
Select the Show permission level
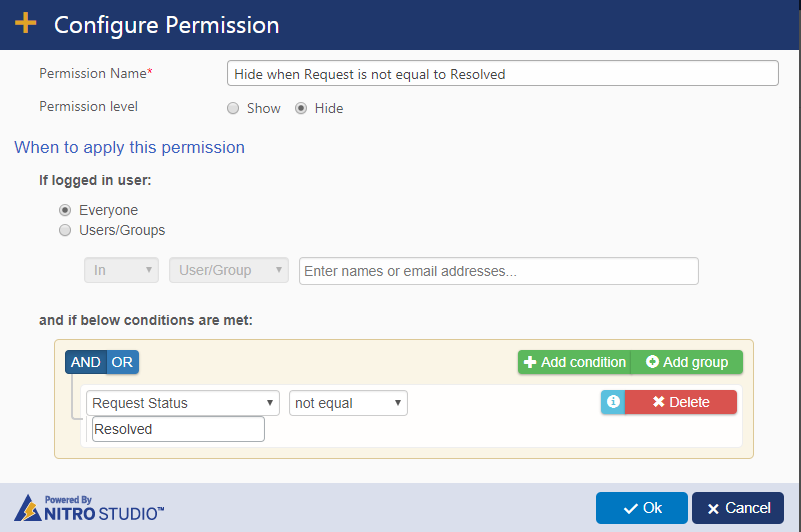tap(233, 108)
